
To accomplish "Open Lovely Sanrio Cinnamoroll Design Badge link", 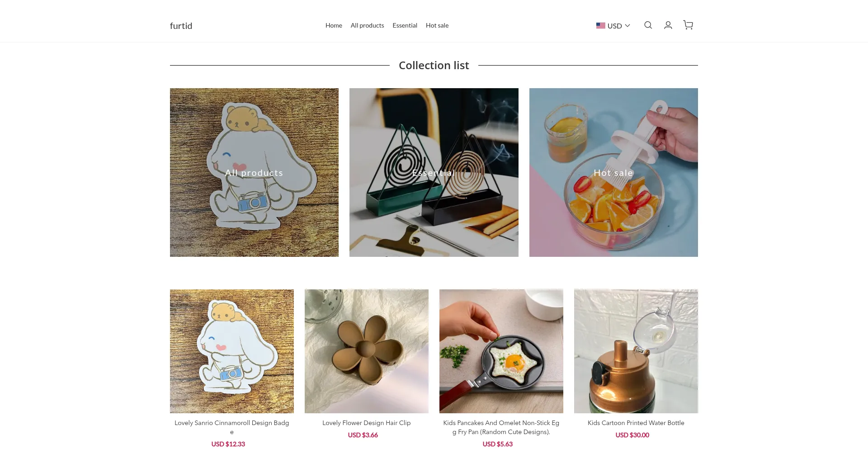I will coord(231,427).
